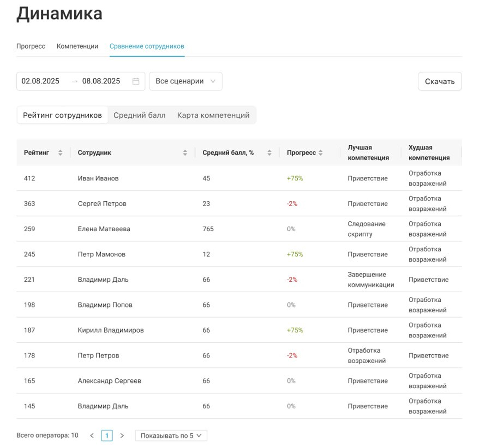Click the employee name Владимир Попов
This screenshot has height=448, width=504.
[105, 305]
